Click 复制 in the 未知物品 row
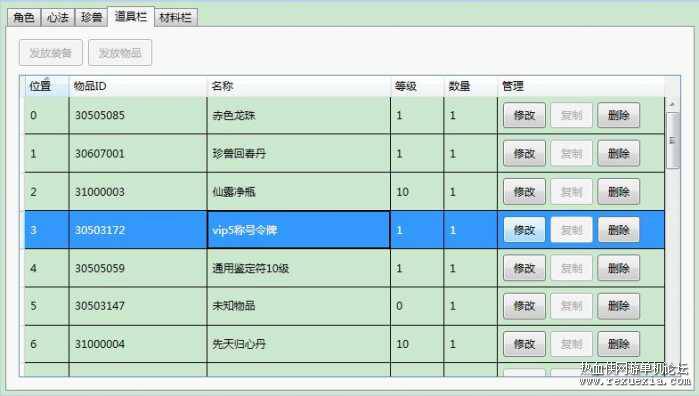The image size is (699, 396). [x=572, y=306]
